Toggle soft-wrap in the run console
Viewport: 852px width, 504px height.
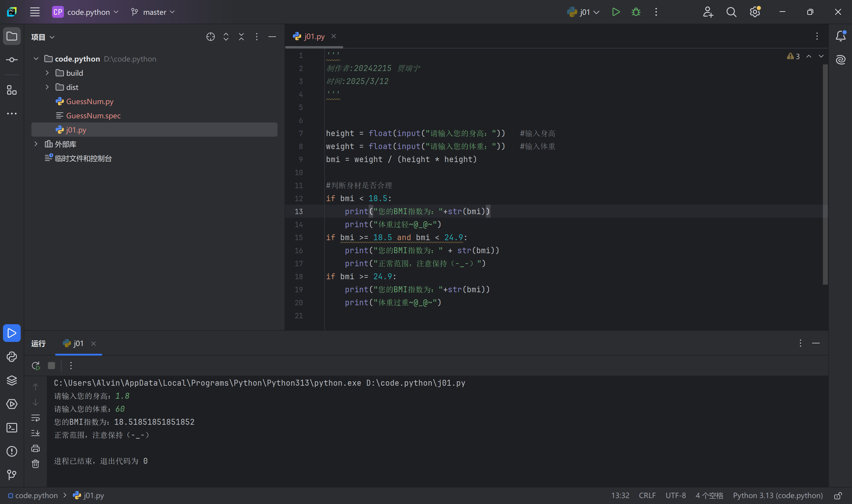tap(36, 418)
